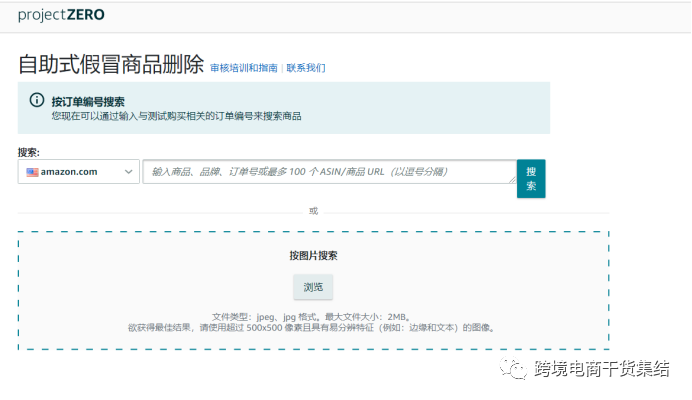692x400 pixels.
Task: Click the 按图片搜索 heading text
Action: [313, 256]
